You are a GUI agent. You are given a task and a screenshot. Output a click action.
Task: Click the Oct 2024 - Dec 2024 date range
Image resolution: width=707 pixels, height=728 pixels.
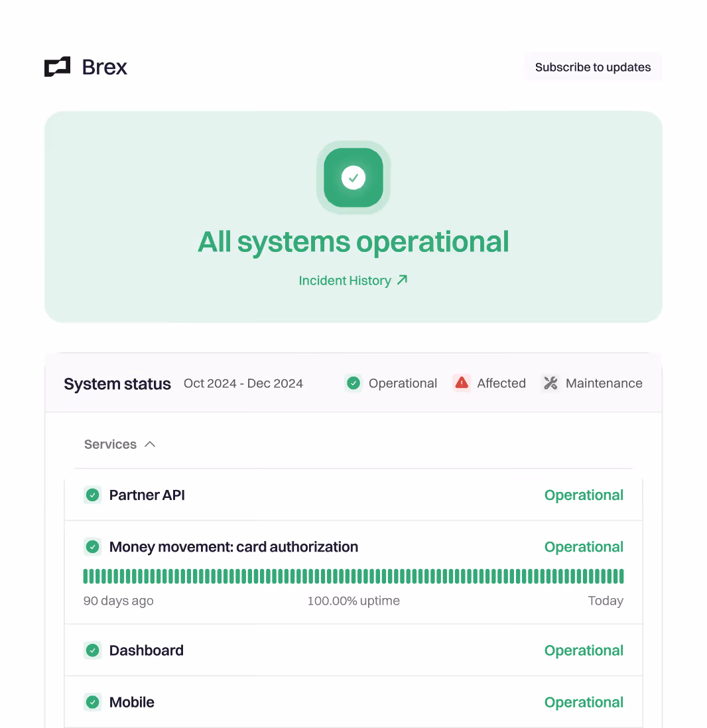(x=243, y=383)
